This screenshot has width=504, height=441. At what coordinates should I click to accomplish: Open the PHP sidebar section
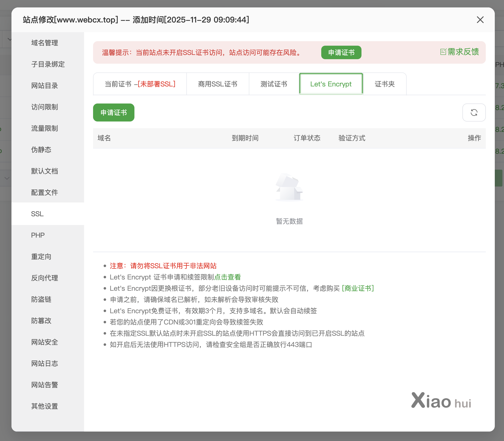(x=38, y=235)
